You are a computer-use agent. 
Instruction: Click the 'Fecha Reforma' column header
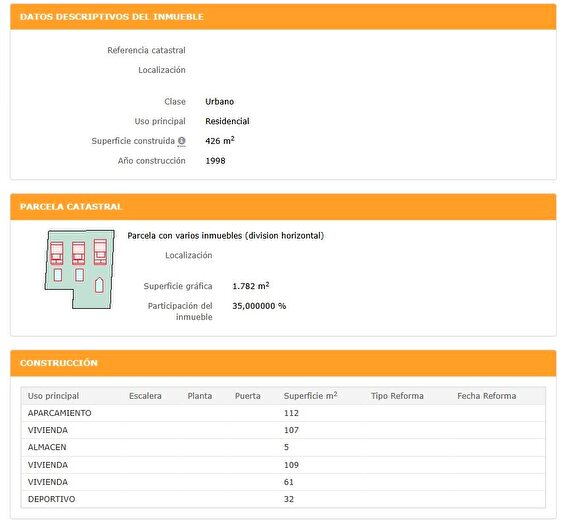(x=486, y=396)
